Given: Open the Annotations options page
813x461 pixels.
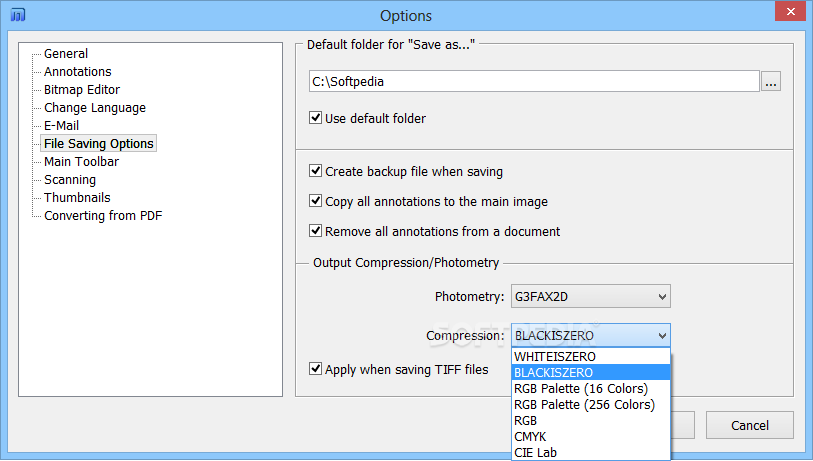Looking at the screenshot, I should coord(78,72).
